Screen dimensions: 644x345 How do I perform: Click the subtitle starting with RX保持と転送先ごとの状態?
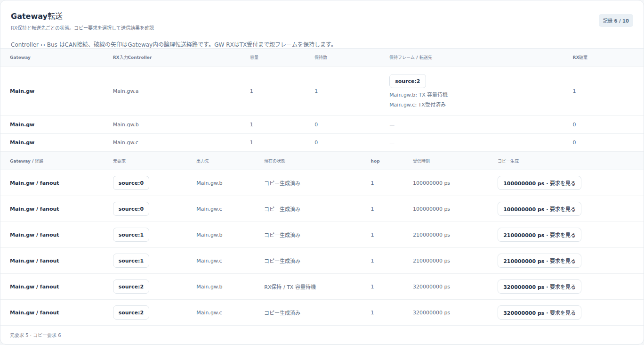pyautogui.click(x=82, y=28)
